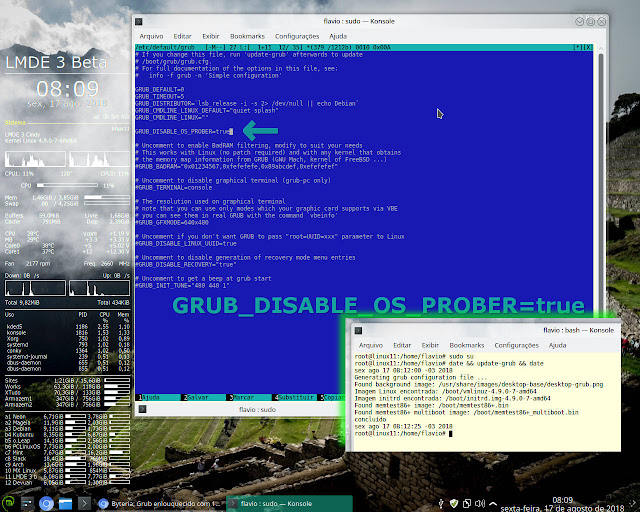
Task: Maximize the sudo Konsole window
Action: click(x=590, y=21)
